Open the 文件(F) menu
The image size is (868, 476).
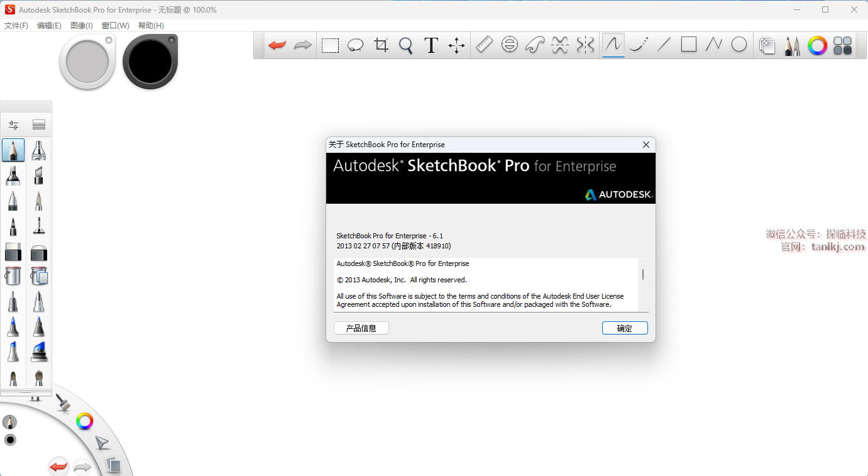(16, 26)
